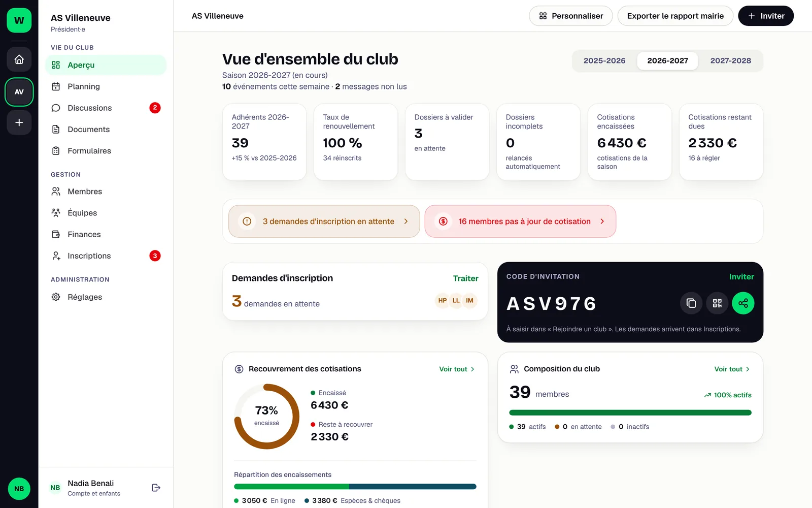This screenshot has width=812, height=508.
Task: Click the green Inviter link in the invitation card
Action: click(x=741, y=277)
